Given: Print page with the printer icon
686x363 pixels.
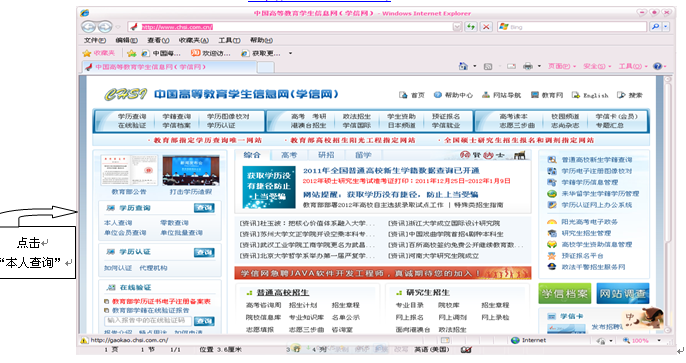Looking at the screenshot, I should [x=528, y=66].
